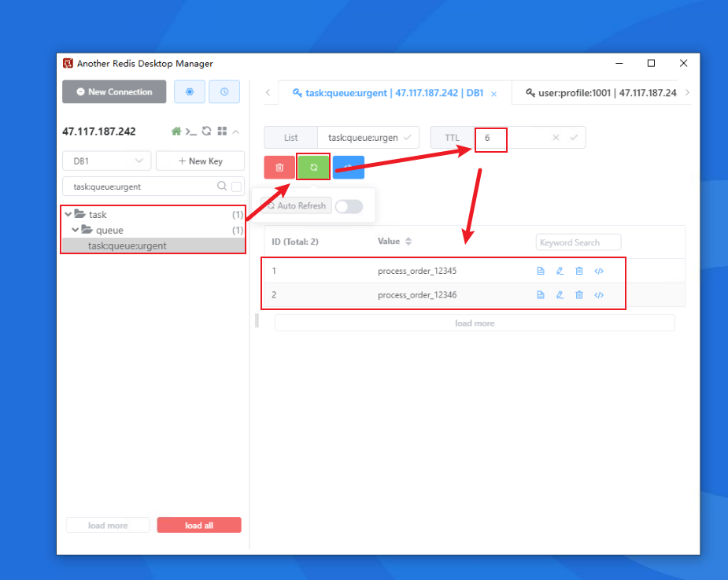Click the 47.117.187.242 connection name

[99, 131]
